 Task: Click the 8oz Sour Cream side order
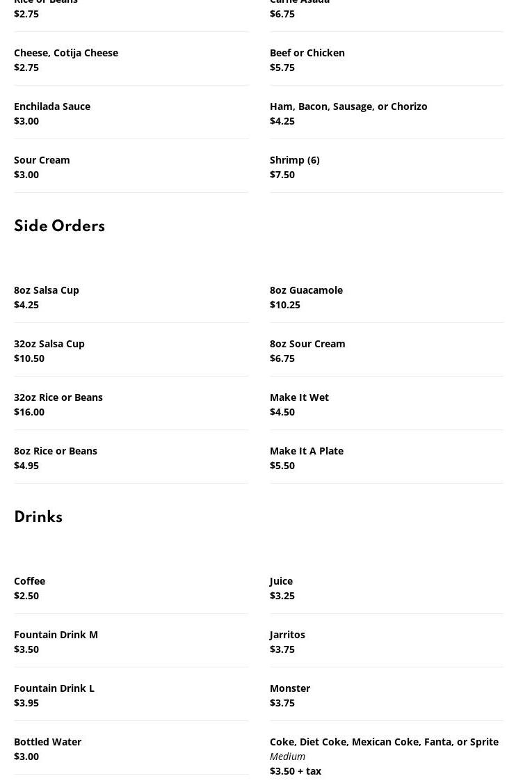coord(307,344)
